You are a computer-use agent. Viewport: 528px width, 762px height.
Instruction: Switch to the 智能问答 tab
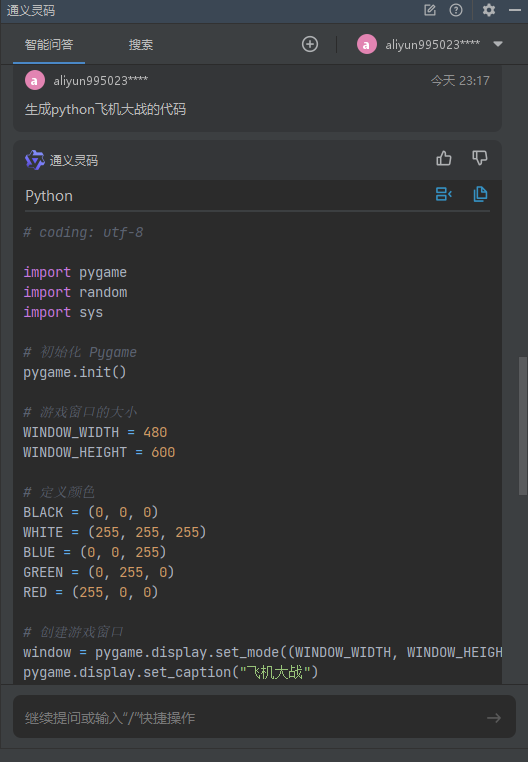49,45
